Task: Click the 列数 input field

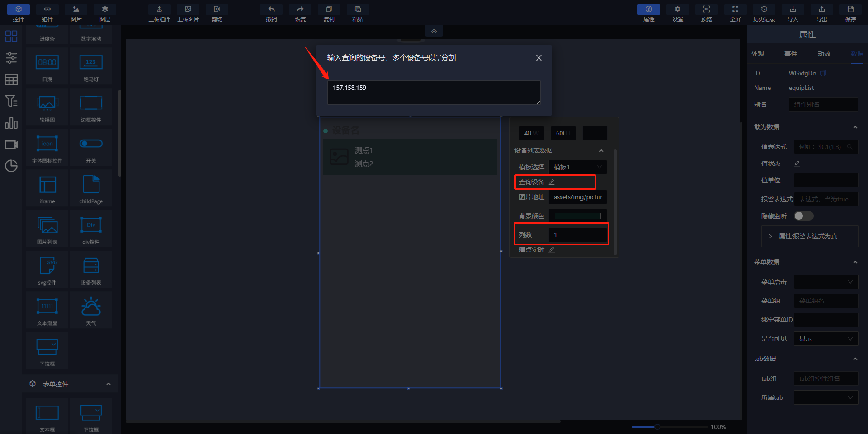Action: 577,235
